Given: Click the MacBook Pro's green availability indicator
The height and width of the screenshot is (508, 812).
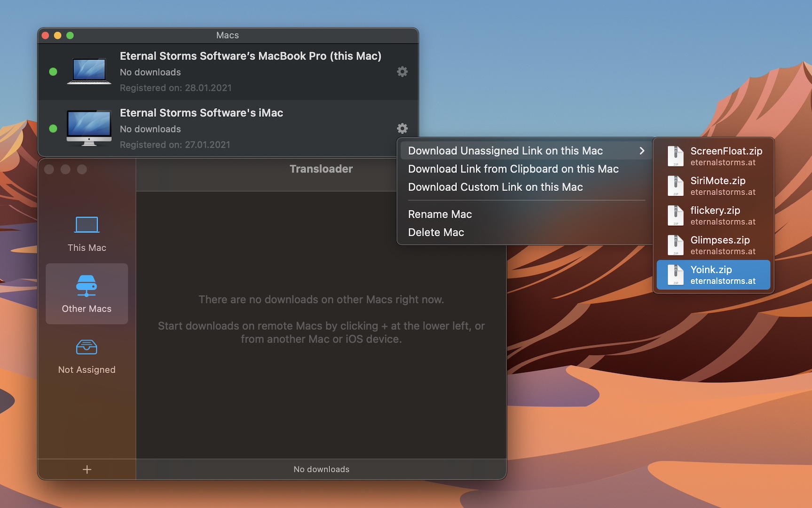Looking at the screenshot, I should [x=53, y=71].
